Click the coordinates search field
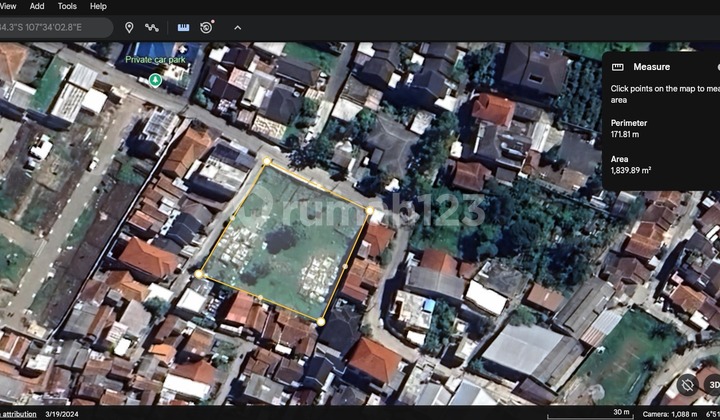 tap(55, 28)
